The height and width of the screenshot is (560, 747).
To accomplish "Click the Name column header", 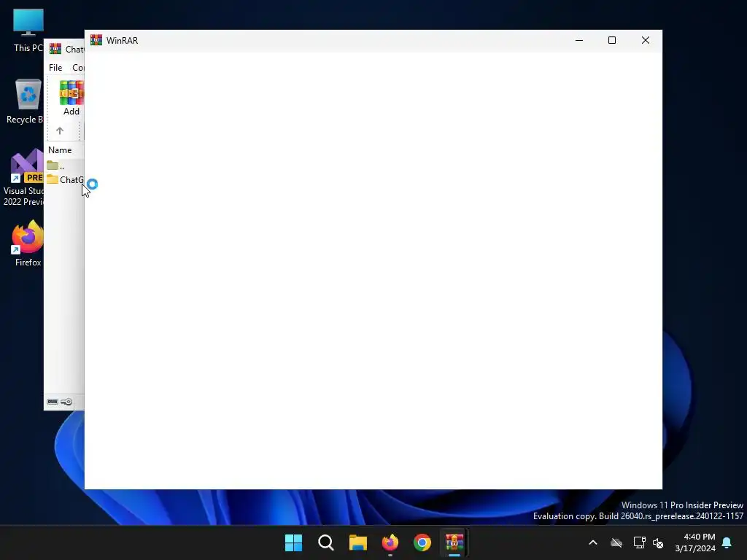I will [x=60, y=150].
